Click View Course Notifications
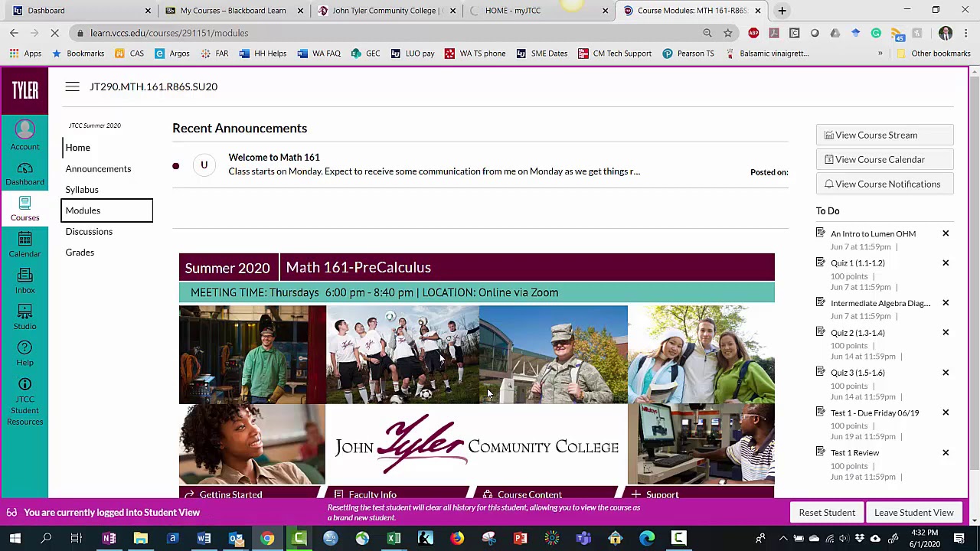This screenshot has width=980, height=551. [884, 184]
